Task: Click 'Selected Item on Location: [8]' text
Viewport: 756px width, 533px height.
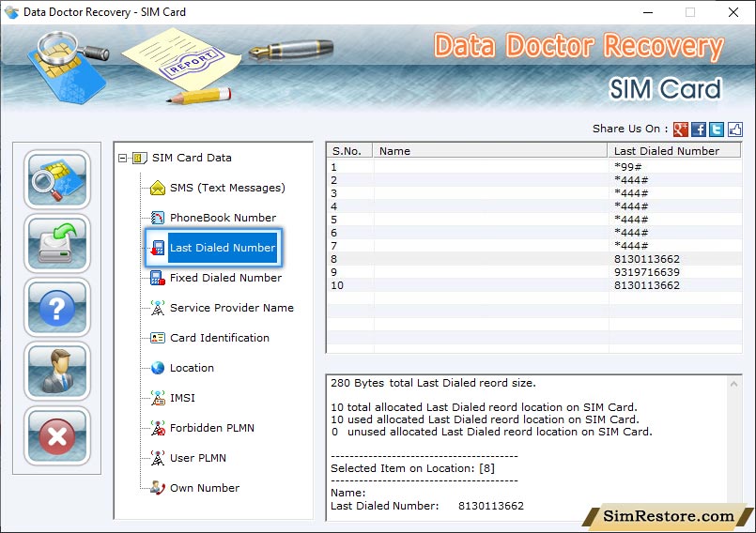Action: click(412, 468)
